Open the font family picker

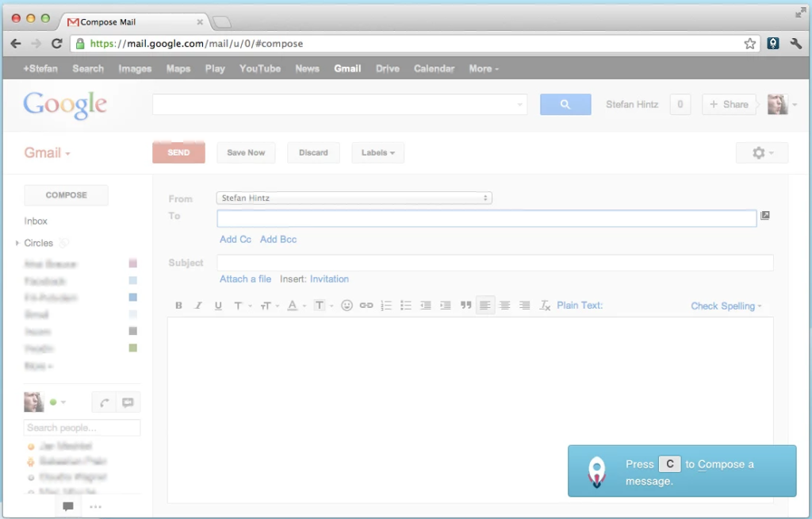(x=242, y=306)
